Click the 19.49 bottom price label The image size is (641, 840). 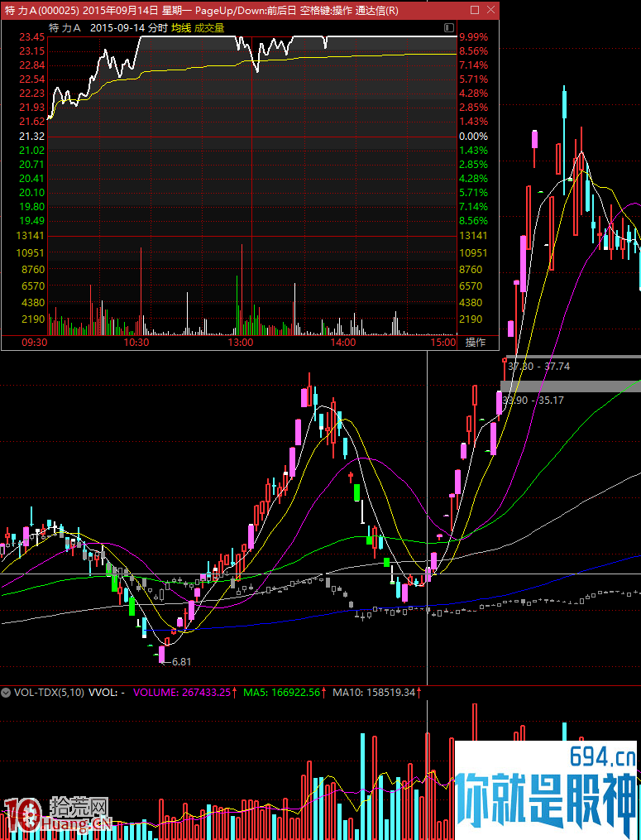[x=31, y=221]
